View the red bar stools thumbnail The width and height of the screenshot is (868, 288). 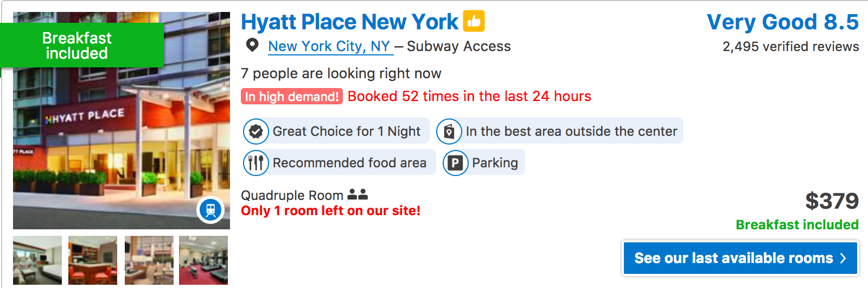click(x=93, y=260)
